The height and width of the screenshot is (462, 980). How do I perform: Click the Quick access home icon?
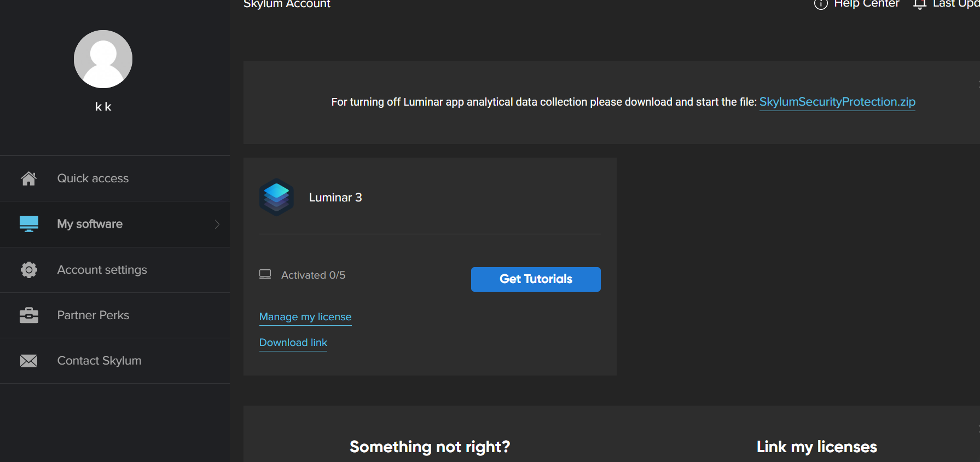(x=28, y=178)
